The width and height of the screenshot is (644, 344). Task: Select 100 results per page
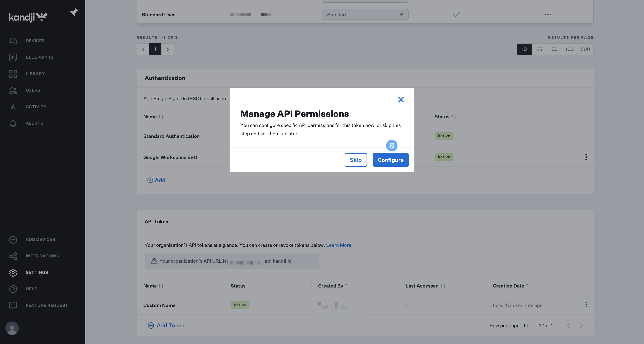[569, 49]
